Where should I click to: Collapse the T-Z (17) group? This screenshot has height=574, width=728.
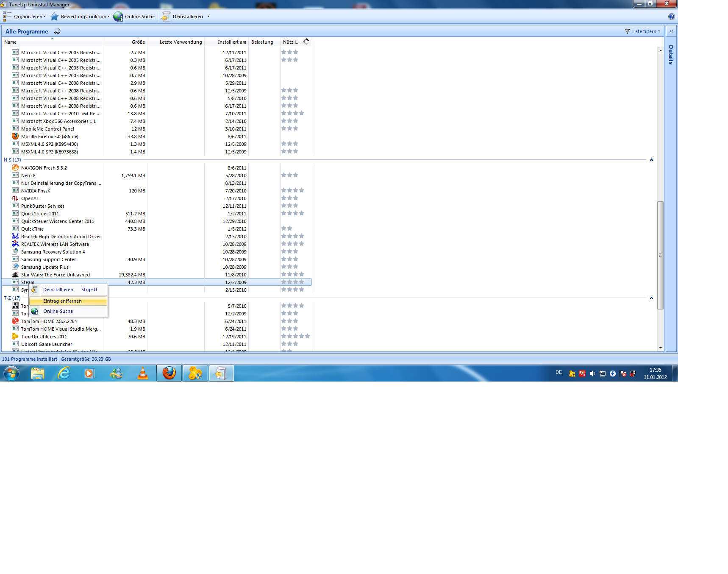pyautogui.click(x=651, y=298)
